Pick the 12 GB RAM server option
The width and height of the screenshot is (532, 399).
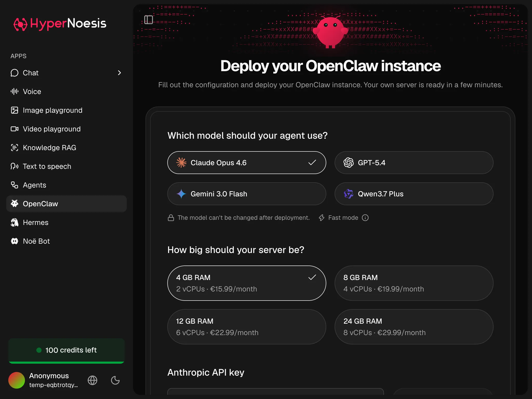[x=247, y=327]
